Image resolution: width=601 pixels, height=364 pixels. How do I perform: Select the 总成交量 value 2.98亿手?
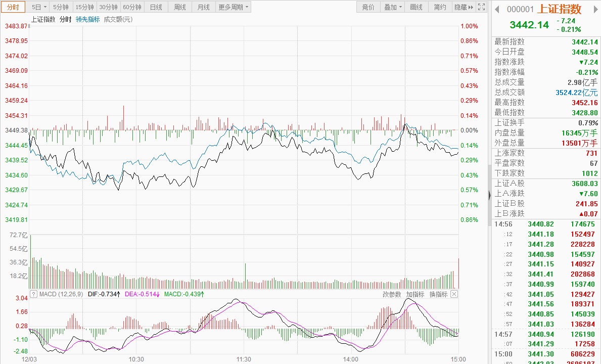point(583,82)
